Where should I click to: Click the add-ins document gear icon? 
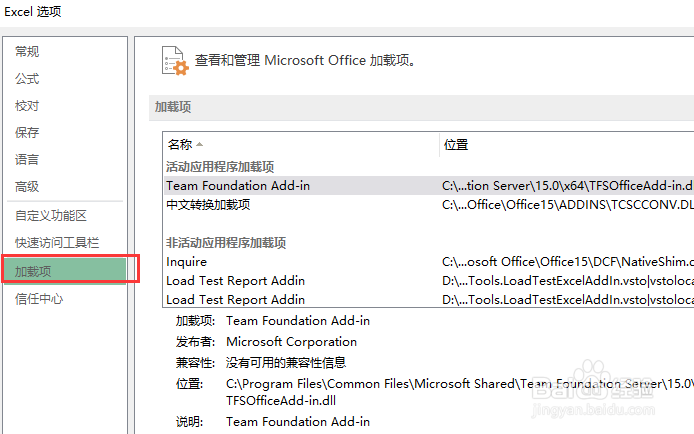click(175, 61)
